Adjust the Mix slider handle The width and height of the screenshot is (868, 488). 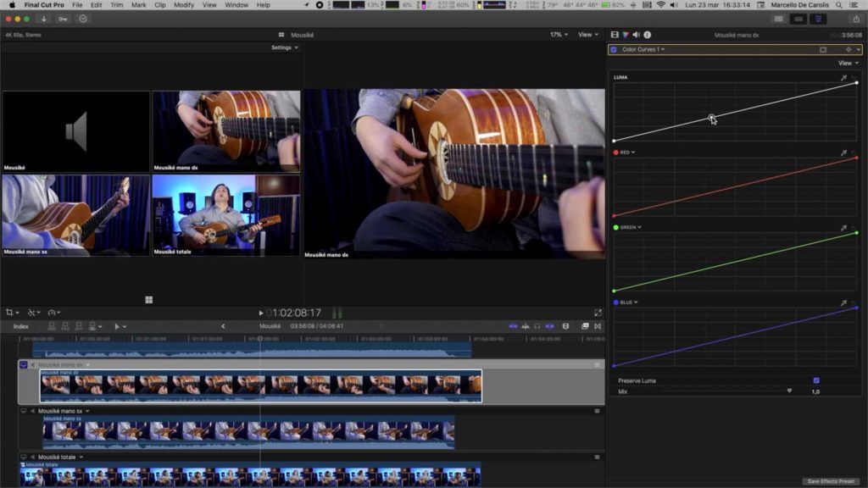[789, 391]
